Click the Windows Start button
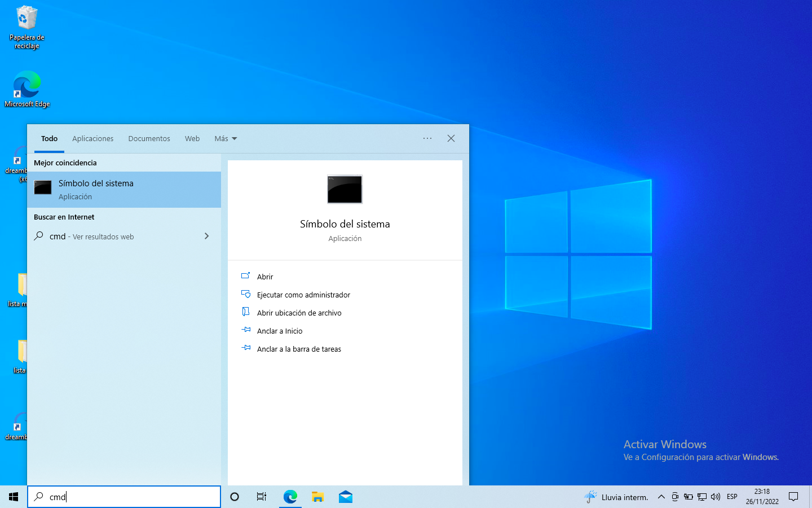This screenshot has height=508, width=812. click(14, 497)
